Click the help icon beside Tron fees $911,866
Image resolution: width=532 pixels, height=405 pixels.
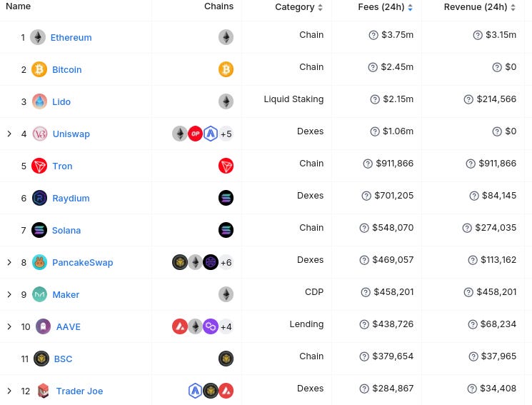coord(368,164)
